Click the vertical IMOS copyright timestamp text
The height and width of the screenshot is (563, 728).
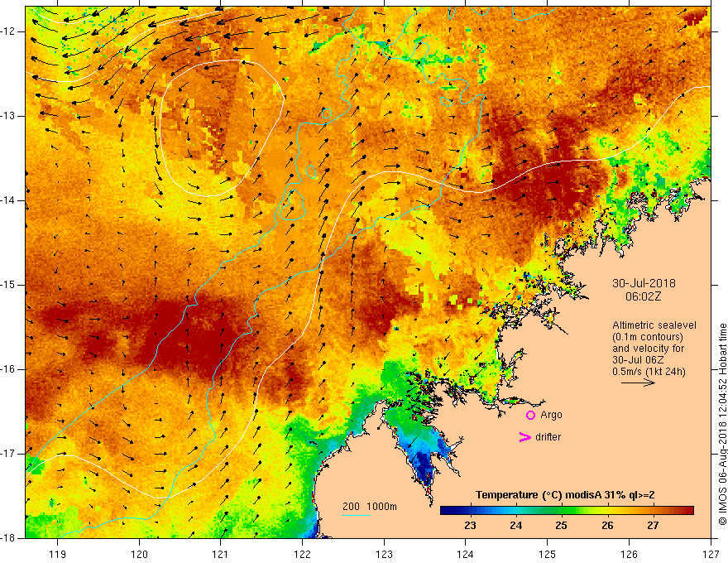click(x=722, y=425)
